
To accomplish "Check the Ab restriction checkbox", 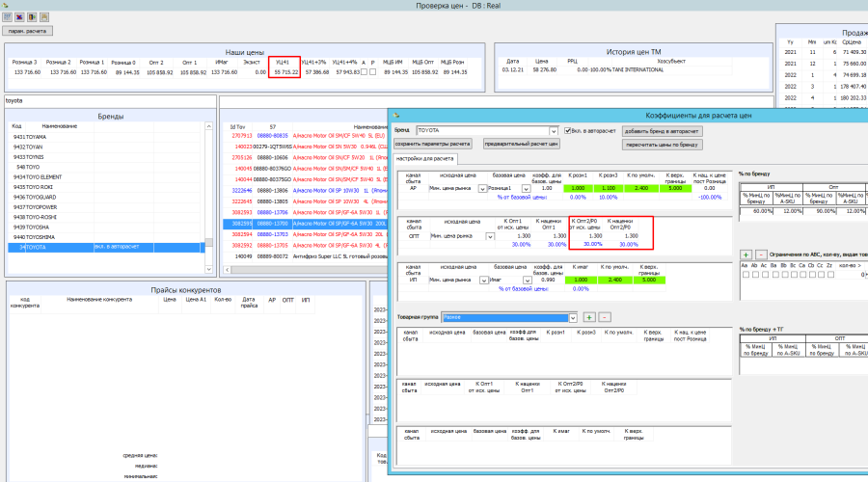I will point(755,275).
